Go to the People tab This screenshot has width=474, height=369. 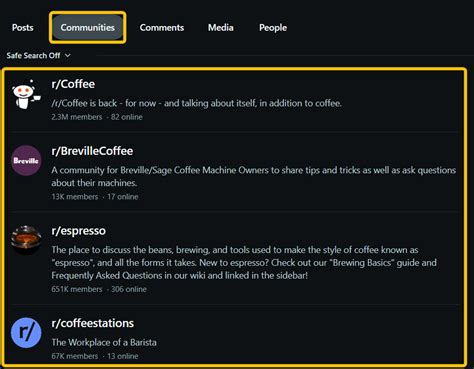point(273,28)
